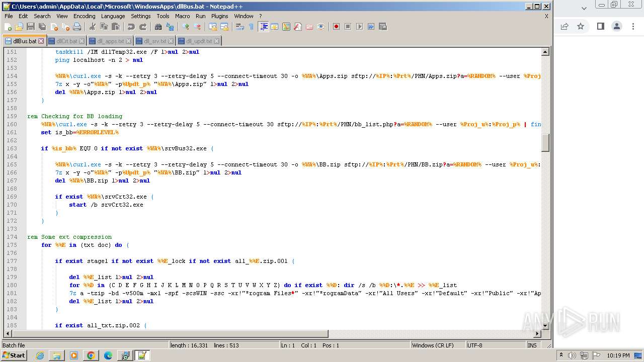Open the Plugins menu
644x362 pixels.
tap(219, 16)
